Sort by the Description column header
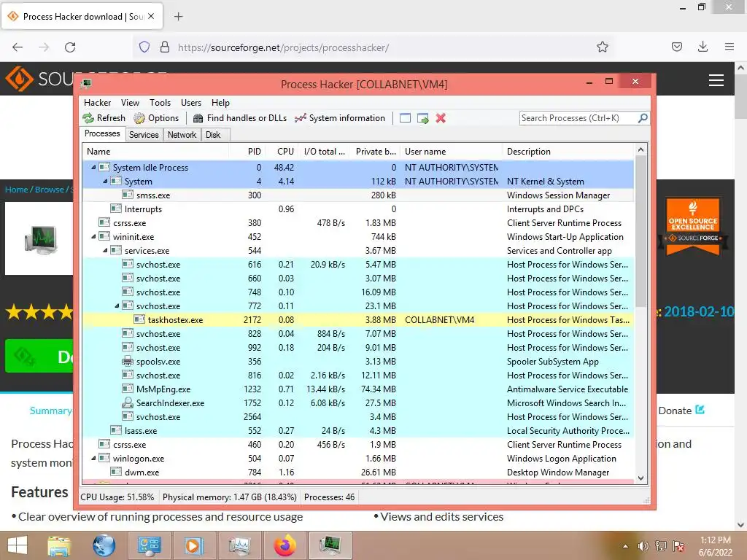 [x=568, y=152]
